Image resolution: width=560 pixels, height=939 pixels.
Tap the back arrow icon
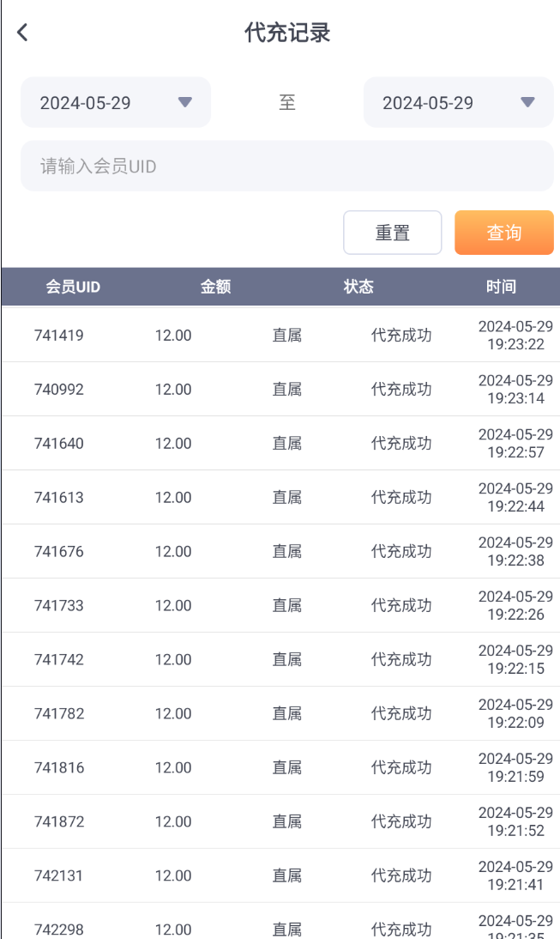click(23, 33)
